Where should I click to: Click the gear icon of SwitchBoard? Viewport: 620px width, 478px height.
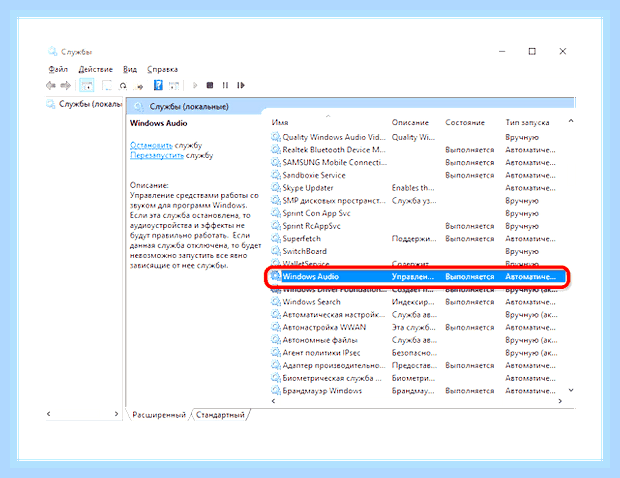coord(276,251)
